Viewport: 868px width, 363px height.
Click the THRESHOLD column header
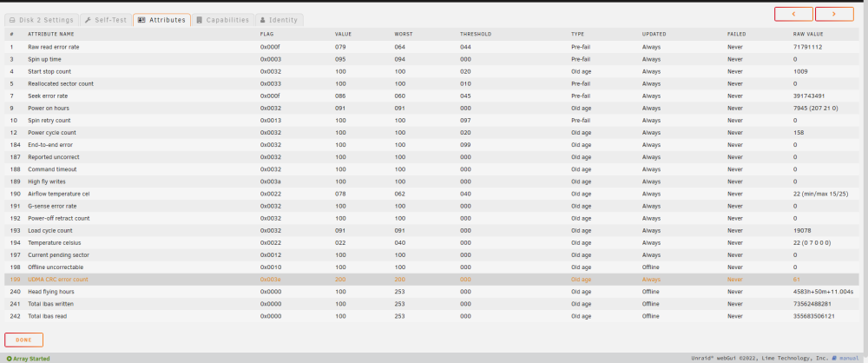(476, 35)
